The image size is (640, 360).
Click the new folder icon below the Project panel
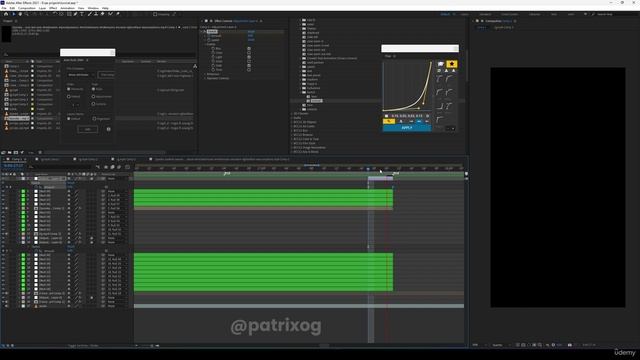point(10,152)
